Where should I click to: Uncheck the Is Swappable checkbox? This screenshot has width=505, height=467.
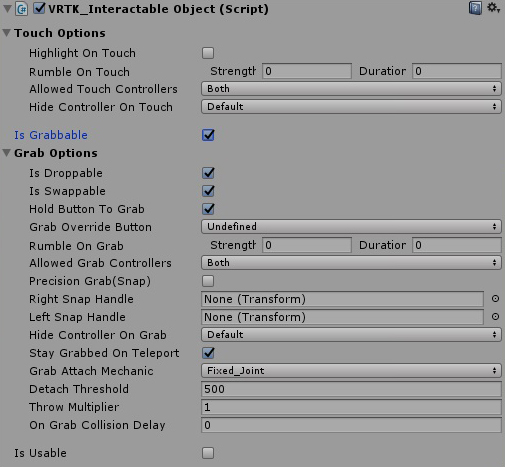208,191
